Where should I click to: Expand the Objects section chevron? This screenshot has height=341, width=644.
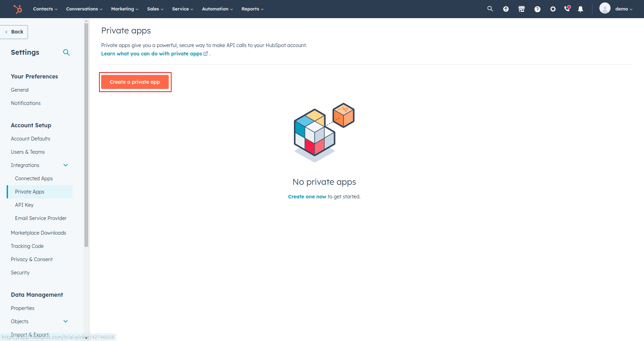[x=66, y=321]
